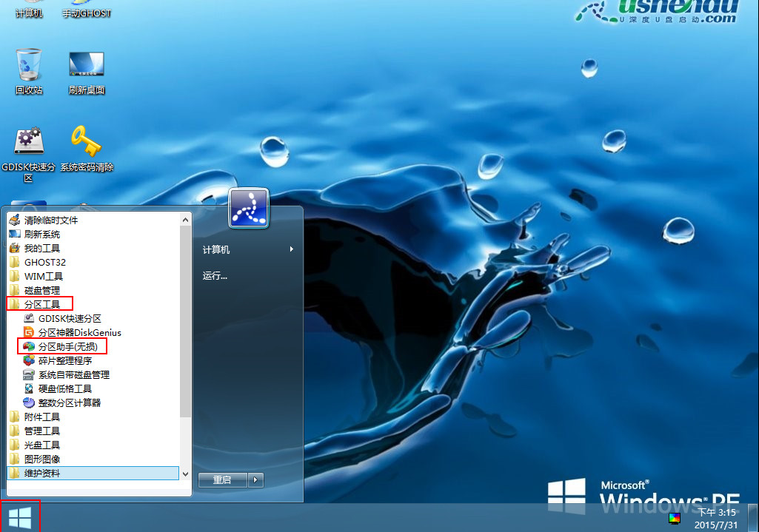Click the program list scroll down arrow
The width and height of the screenshot is (759, 532).
185,474
